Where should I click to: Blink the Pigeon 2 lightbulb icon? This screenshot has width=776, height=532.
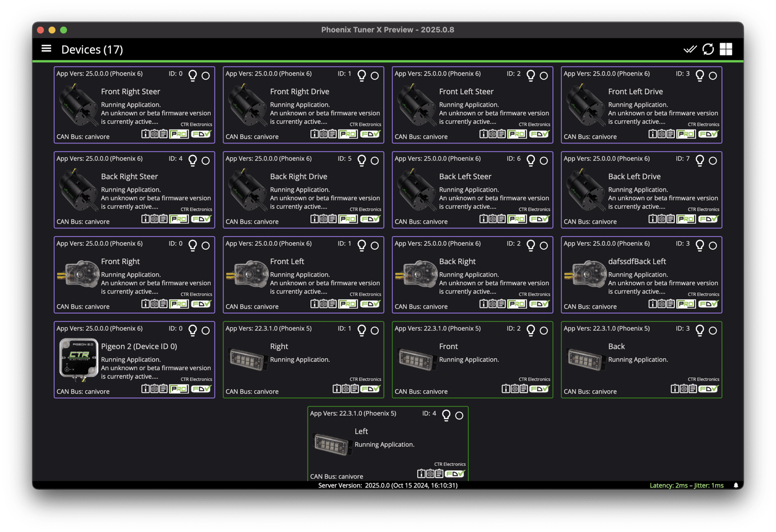193,330
